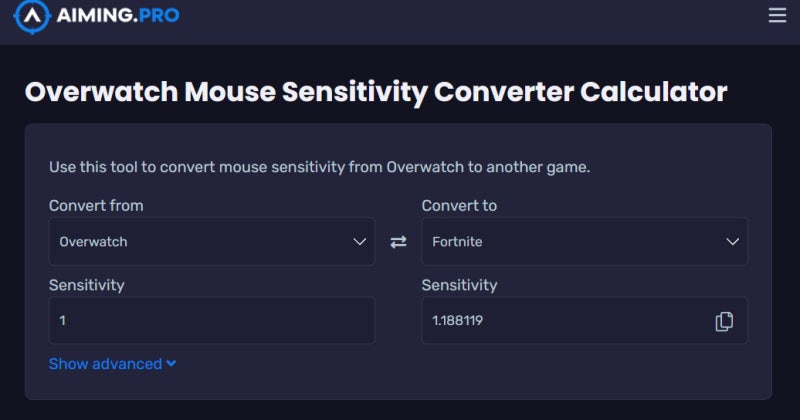Swap the convert from and to games

coord(398,242)
